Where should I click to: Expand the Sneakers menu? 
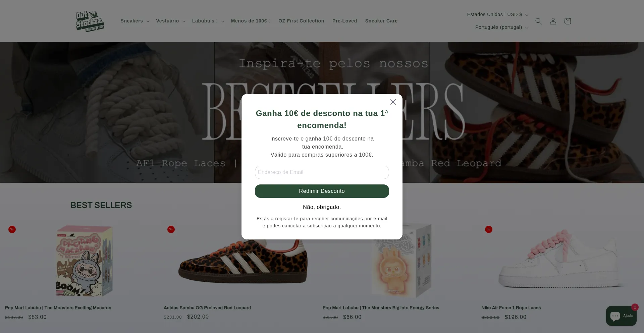[x=135, y=21]
